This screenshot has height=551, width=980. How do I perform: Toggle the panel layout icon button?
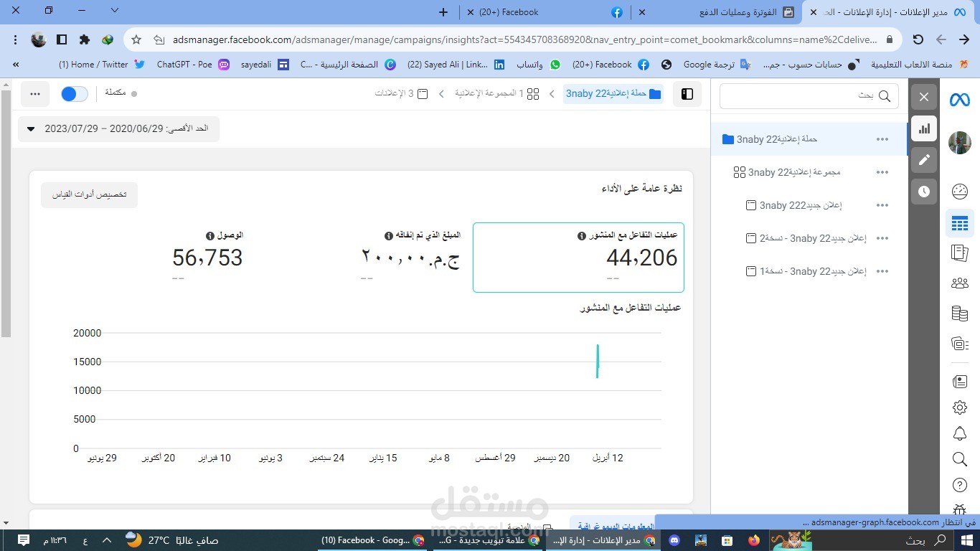(x=687, y=94)
